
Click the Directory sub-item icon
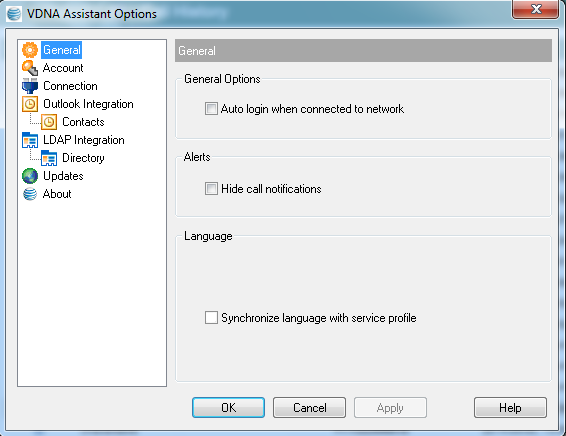coord(49,158)
